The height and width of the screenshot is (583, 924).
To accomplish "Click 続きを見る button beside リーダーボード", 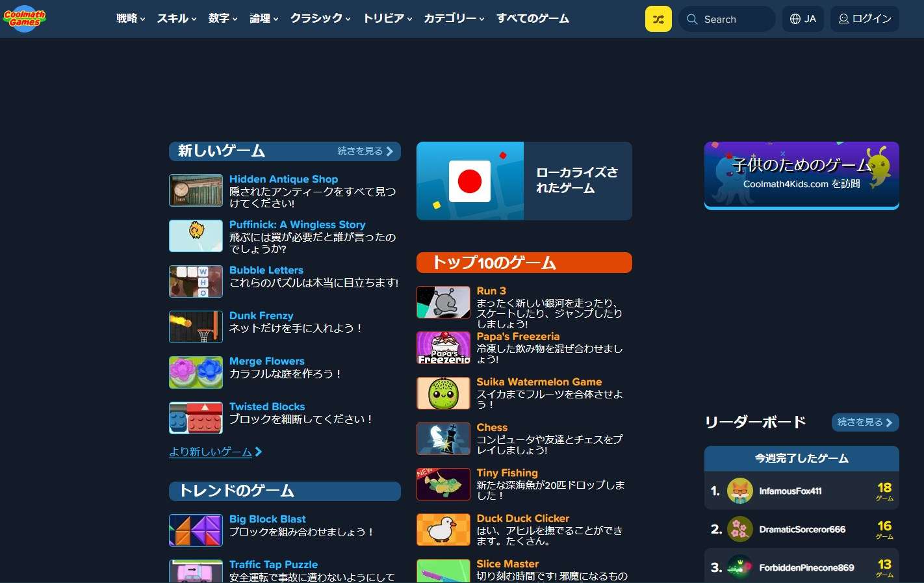I will (x=866, y=422).
